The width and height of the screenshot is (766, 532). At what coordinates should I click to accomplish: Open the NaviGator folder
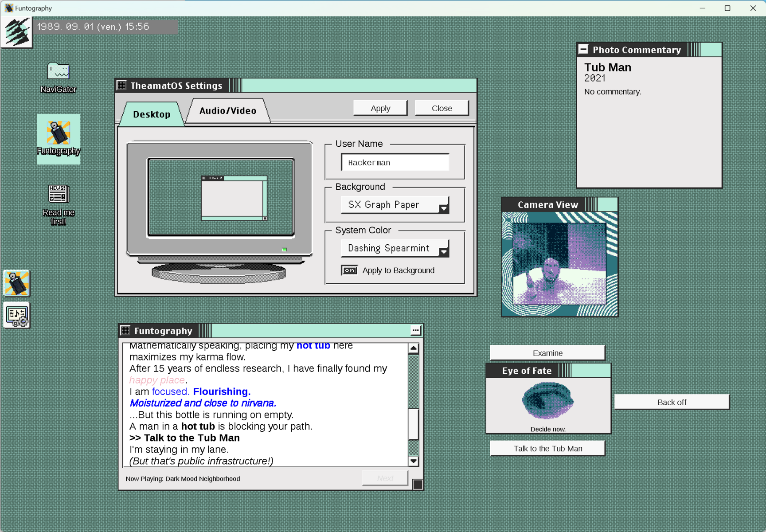click(58, 72)
